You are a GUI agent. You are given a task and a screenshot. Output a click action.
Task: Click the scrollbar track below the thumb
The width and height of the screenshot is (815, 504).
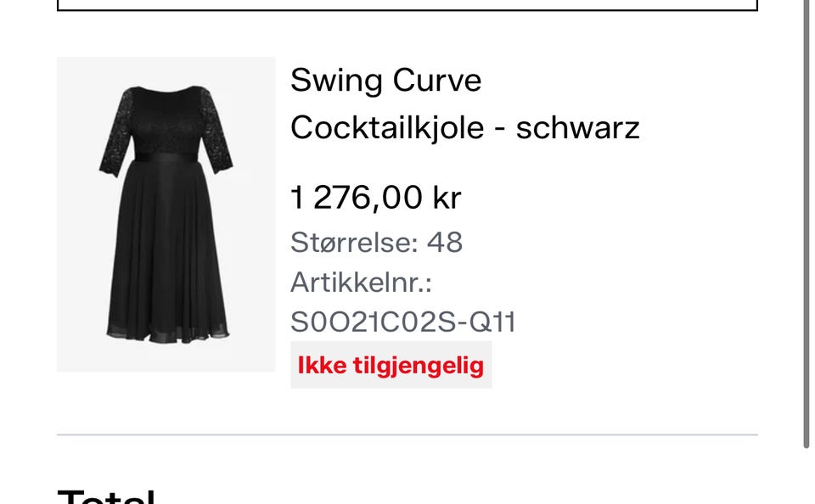click(x=807, y=477)
